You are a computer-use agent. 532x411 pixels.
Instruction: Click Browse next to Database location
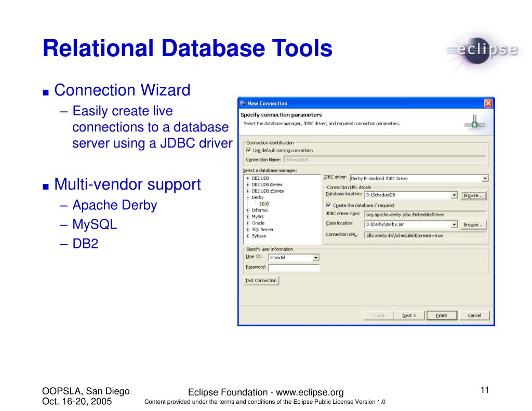point(473,195)
